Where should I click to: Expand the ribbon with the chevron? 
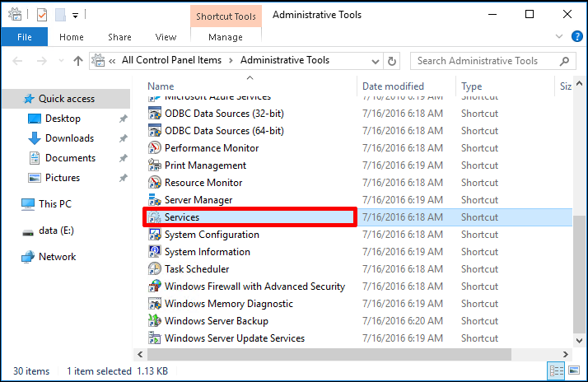click(558, 36)
